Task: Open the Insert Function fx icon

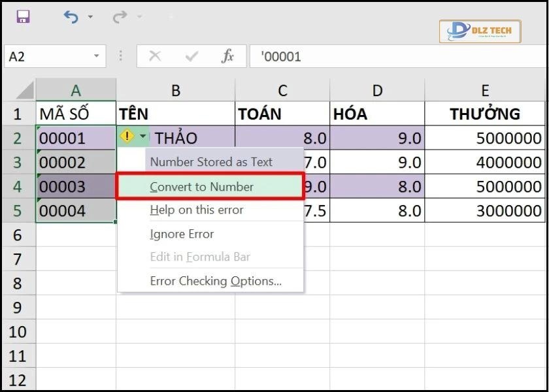Action: click(x=227, y=56)
